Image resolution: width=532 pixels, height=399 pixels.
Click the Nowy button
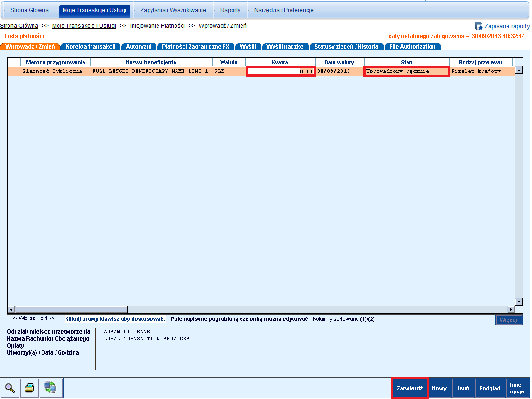click(x=440, y=388)
